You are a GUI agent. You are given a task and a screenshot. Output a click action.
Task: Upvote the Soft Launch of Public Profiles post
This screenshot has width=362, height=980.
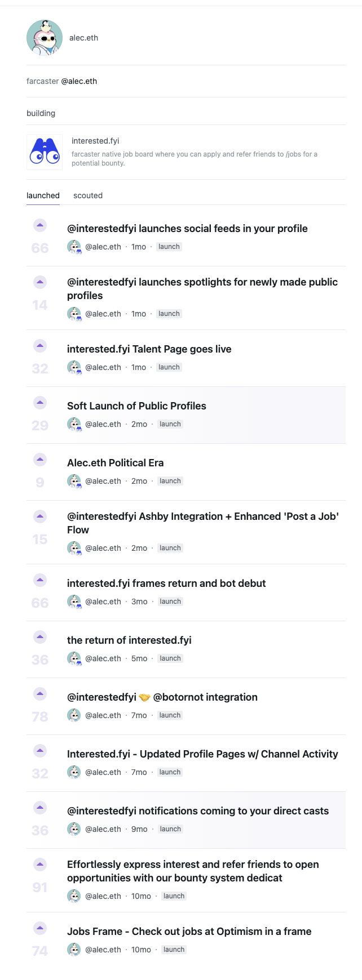40,403
